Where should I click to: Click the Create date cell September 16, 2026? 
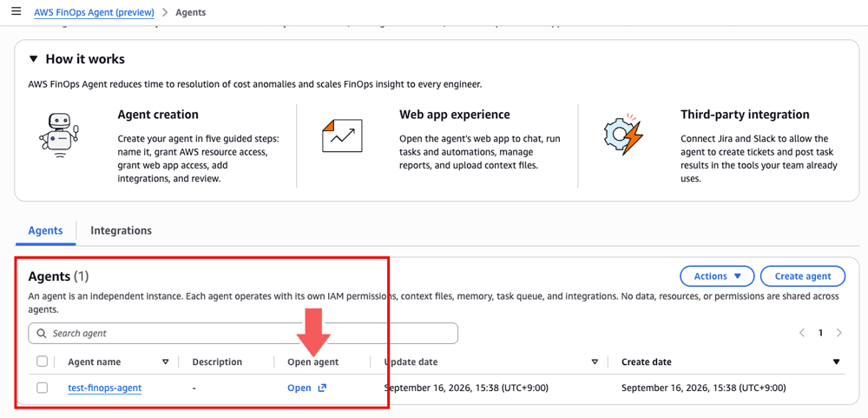tap(704, 388)
